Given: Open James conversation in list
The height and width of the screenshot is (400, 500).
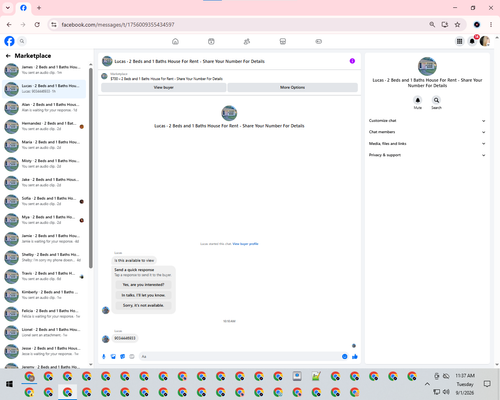Looking at the screenshot, I should (44, 70).
